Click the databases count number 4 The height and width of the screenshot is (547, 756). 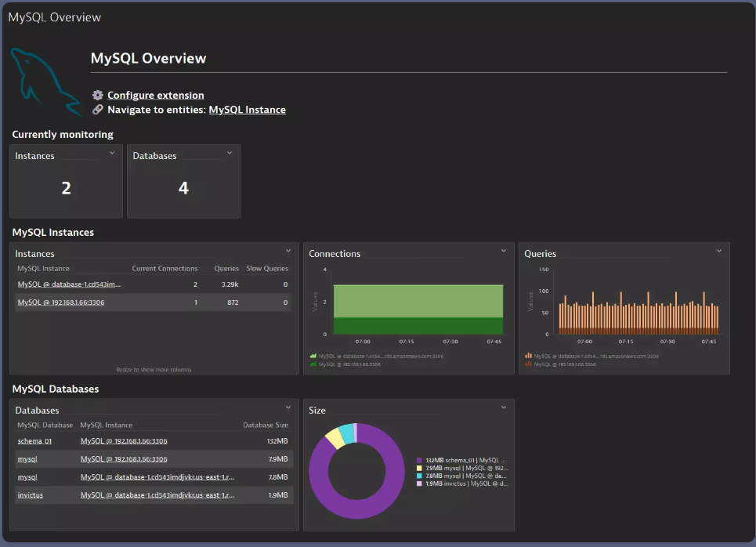click(x=183, y=188)
